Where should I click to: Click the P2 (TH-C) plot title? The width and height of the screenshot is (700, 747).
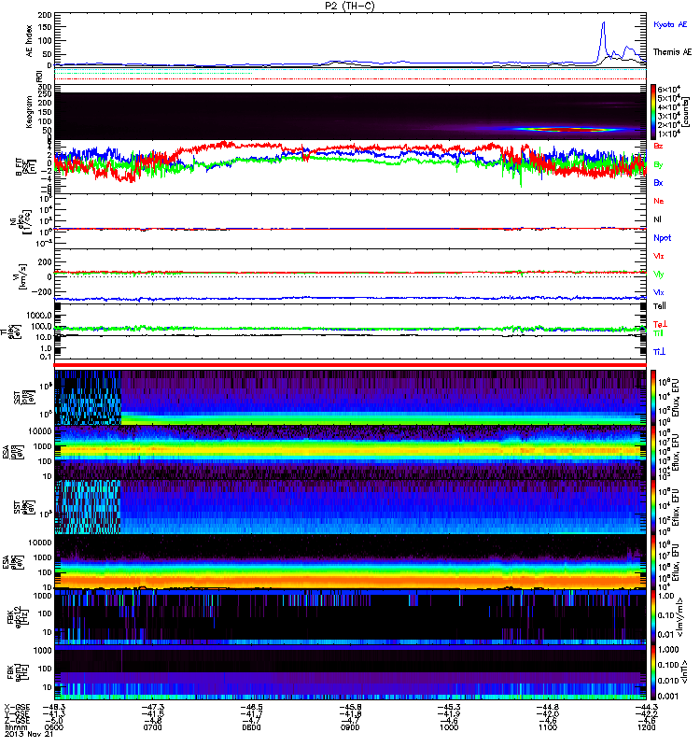click(x=351, y=6)
